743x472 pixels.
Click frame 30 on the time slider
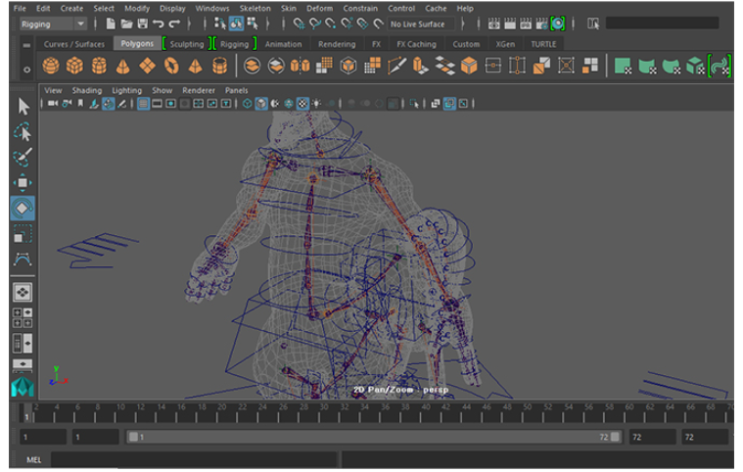tap(324, 412)
